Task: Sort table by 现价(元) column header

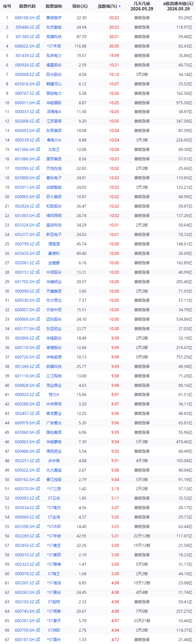Action: (x=80, y=6)
